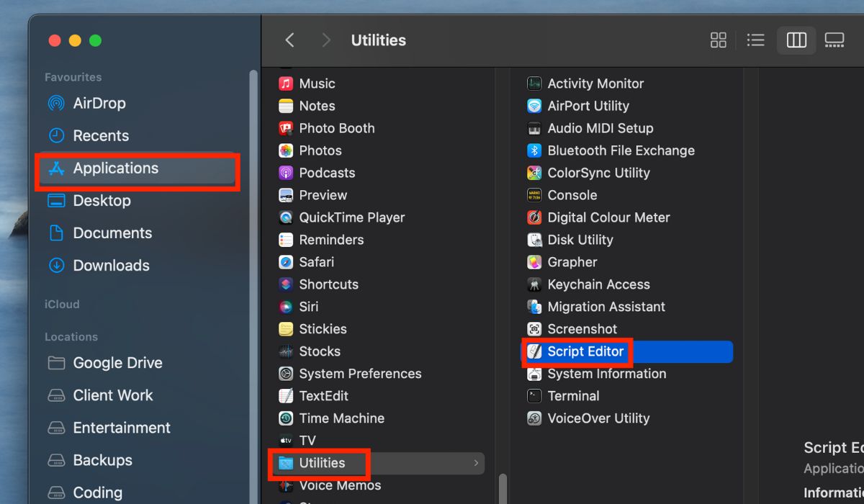
Task: Open the Client Work drive
Action: [x=100, y=395]
